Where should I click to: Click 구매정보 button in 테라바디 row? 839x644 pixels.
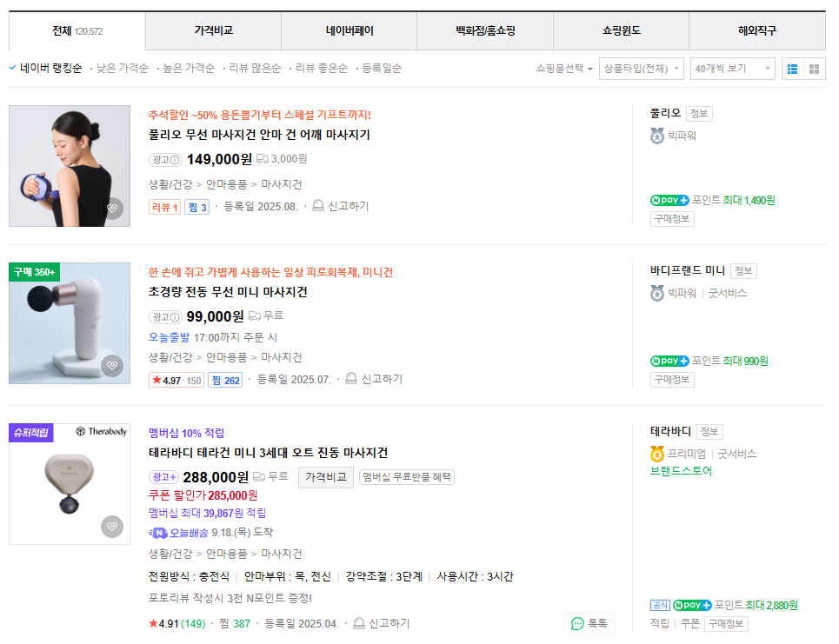click(x=726, y=624)
